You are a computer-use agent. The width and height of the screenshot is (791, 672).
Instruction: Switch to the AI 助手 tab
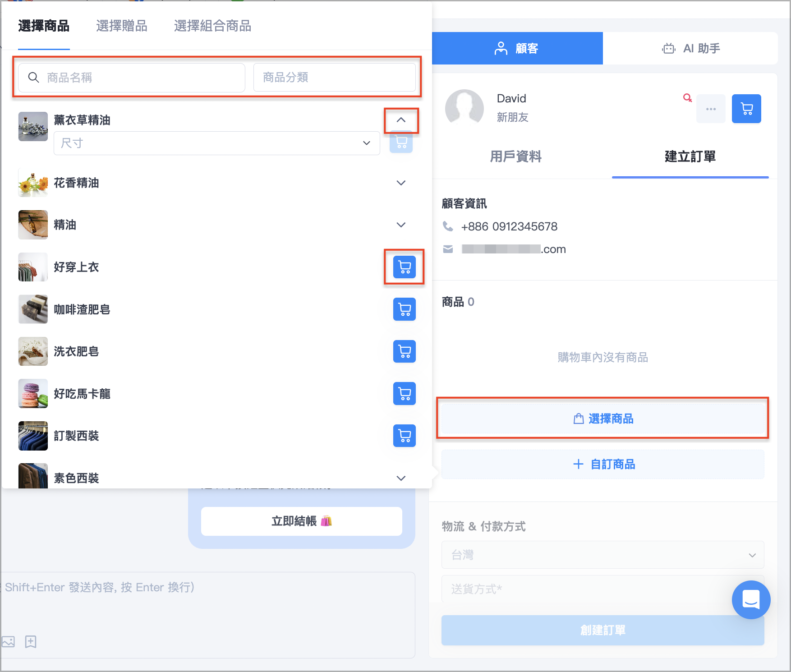click(x=690, y=48)
